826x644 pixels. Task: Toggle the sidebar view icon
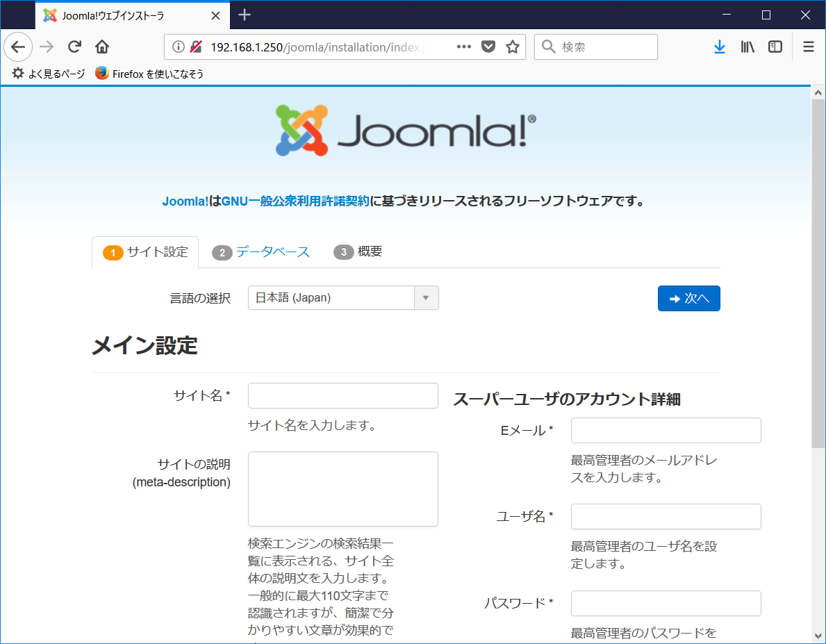click(x=775, y=47)
